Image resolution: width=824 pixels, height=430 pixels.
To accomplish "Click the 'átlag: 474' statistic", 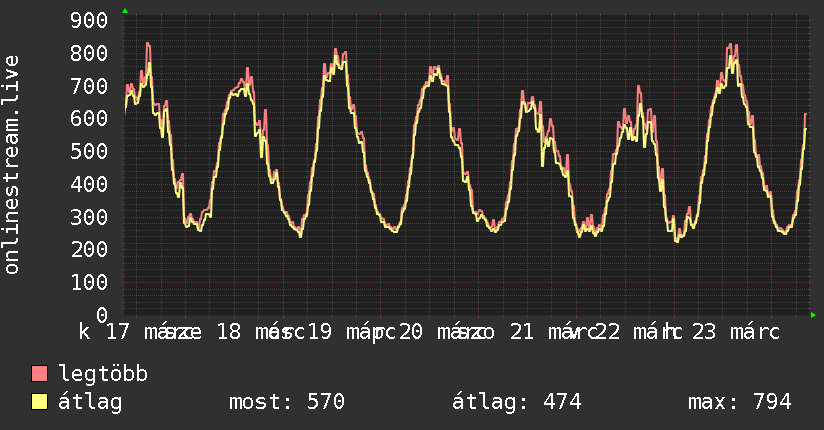I will tap(517, 402).
